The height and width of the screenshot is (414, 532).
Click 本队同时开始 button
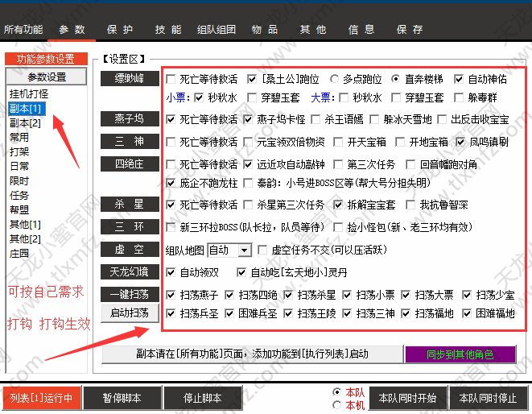(x=408, y=398)
